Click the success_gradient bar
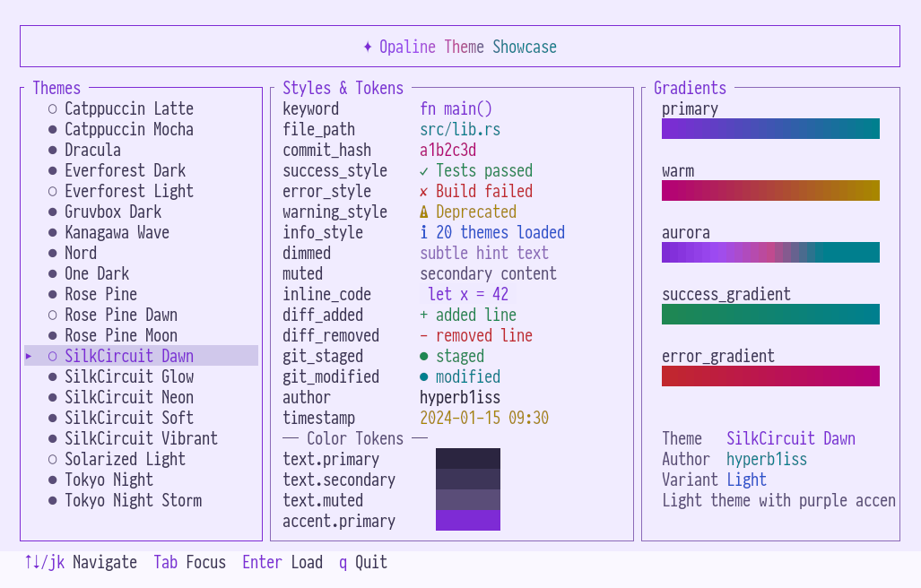 coord(770,314)
